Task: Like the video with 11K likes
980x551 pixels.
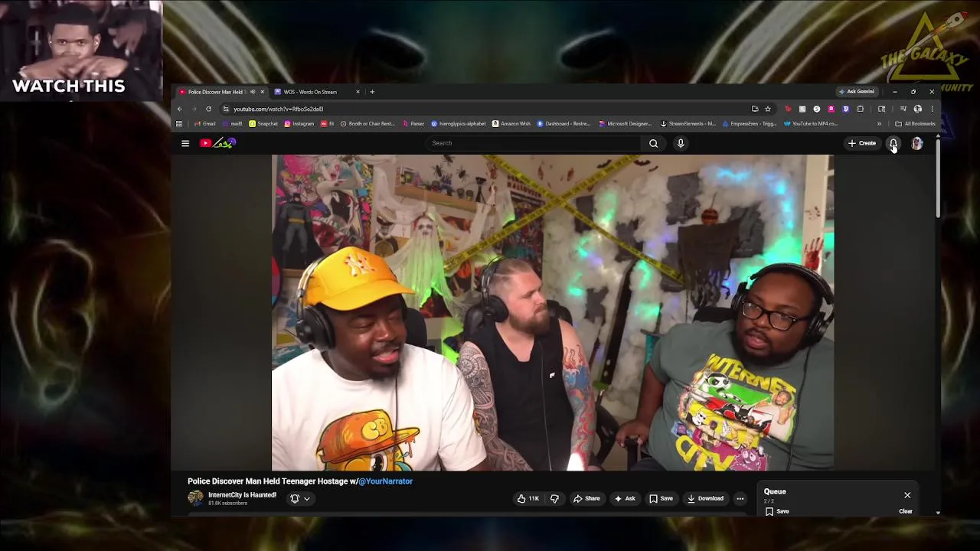Action: point(528,498)
